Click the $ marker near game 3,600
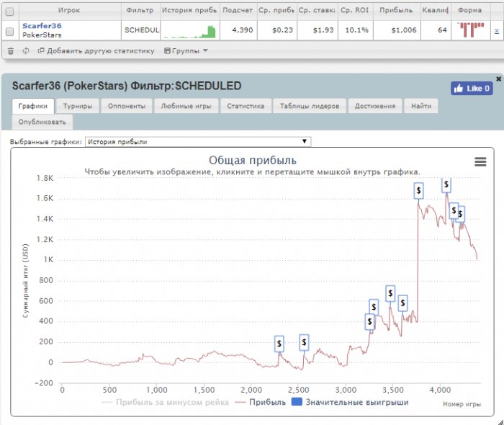Screen dimensions: 504x425 tap(402, 303)
